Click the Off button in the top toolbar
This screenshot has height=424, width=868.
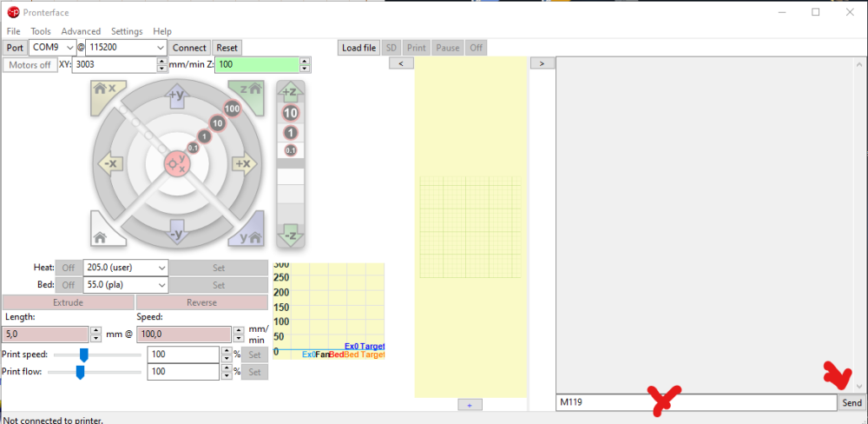tap(476, 48)
